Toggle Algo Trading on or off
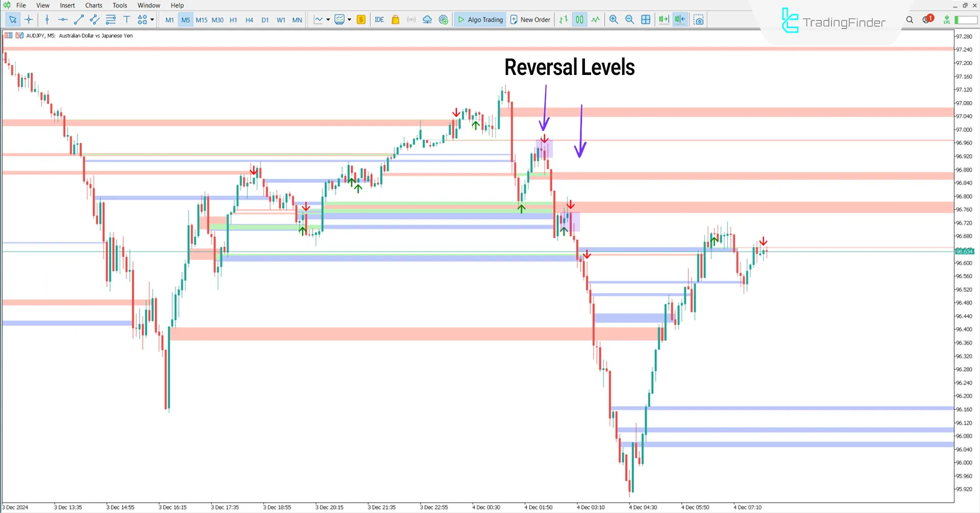Image resolution: width=980 pixels, height=513 pixels. 479,19
